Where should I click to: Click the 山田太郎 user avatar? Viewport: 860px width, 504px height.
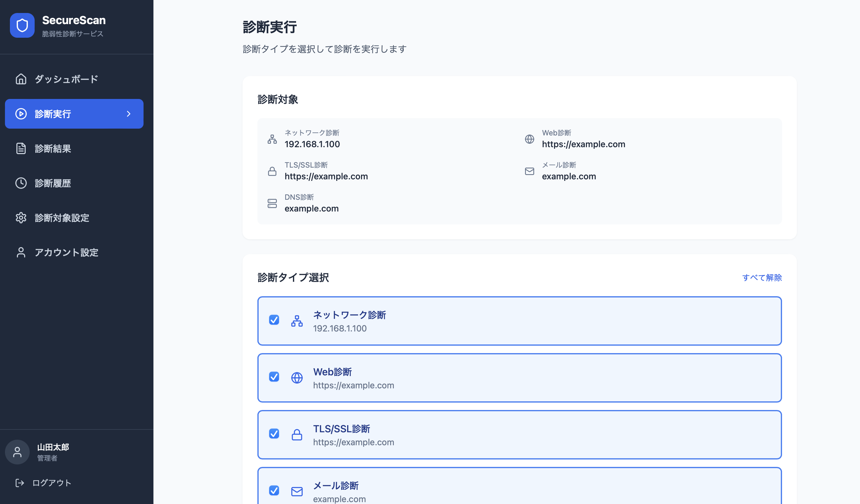[x=17, y=452]
